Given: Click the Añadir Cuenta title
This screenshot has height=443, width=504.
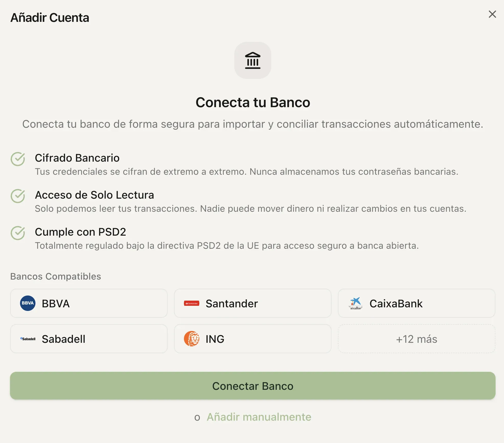Looking at the screenshot, I should pyautogui.click(x=50, y=17).
